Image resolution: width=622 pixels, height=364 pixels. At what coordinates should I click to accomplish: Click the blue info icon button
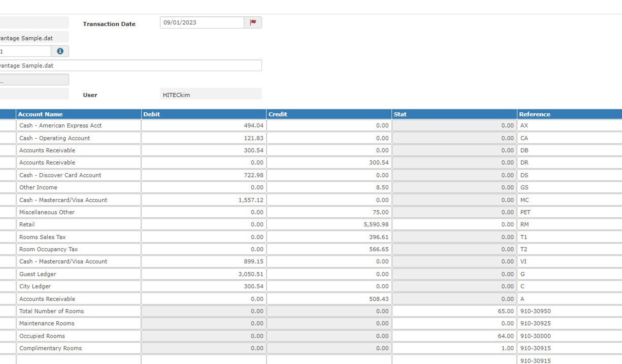pyautogui.click(x=60, y=51)
